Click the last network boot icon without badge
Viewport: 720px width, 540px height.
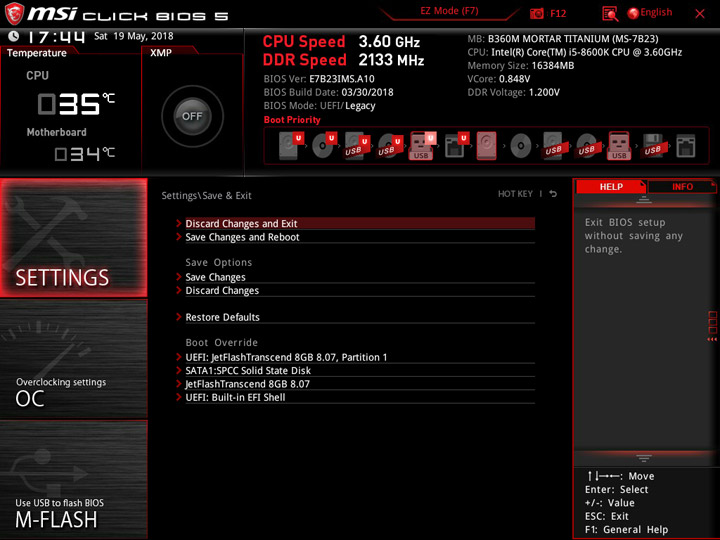tap(686, 146)
